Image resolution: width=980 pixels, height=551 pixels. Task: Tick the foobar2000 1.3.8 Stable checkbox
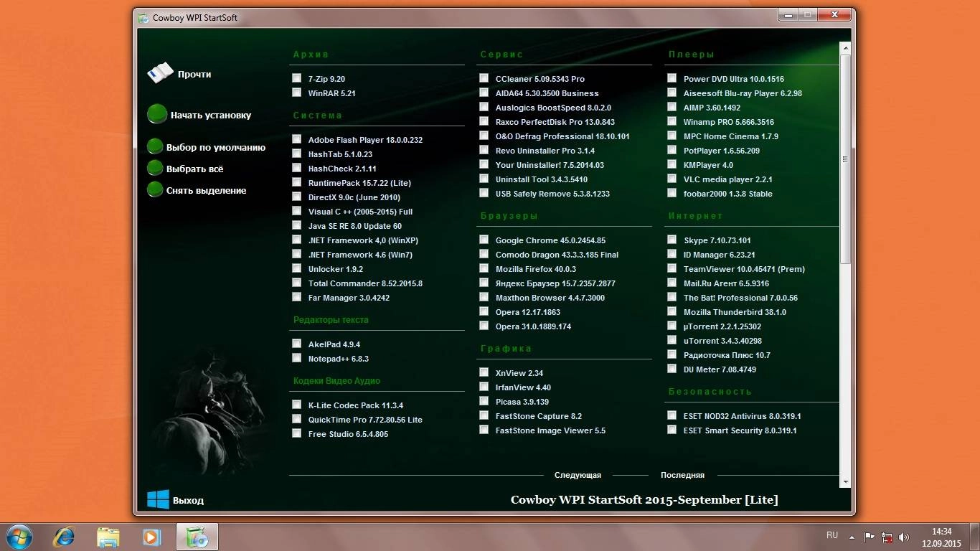point(672,193)
